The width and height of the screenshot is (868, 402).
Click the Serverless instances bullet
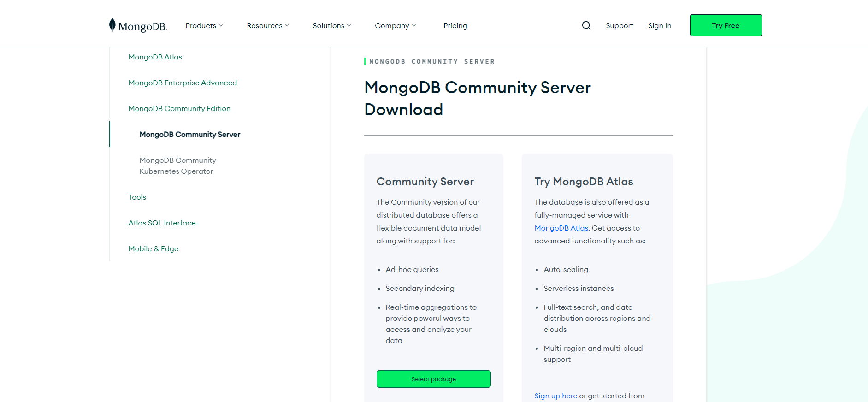[579, 289]
